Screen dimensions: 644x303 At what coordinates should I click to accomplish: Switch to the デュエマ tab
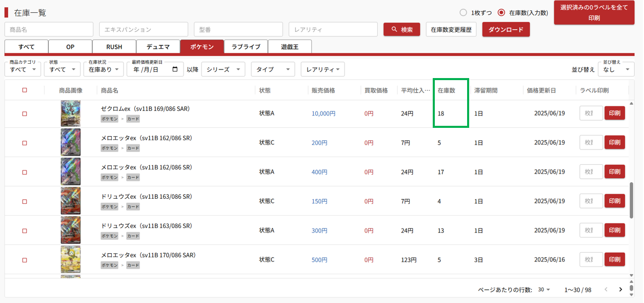[x=158, y=47]
